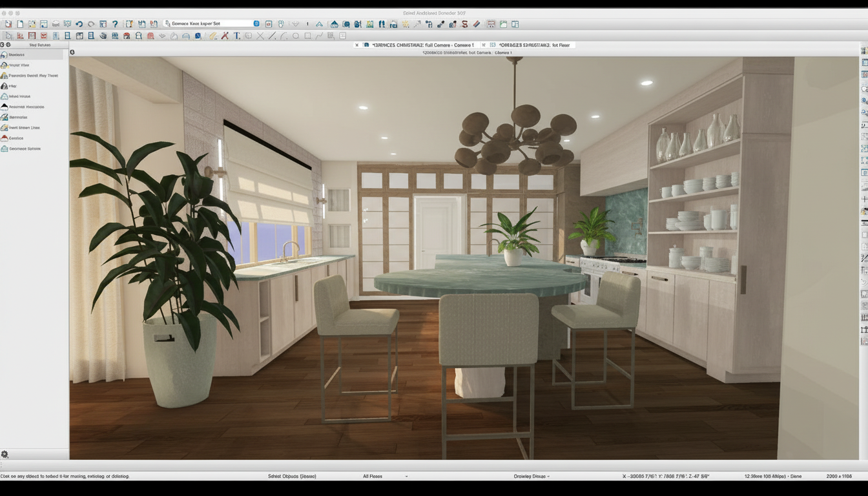Screen dimensions: 868x496
Task: Select the Text tool (T icon)
Action: pos(236,36)
